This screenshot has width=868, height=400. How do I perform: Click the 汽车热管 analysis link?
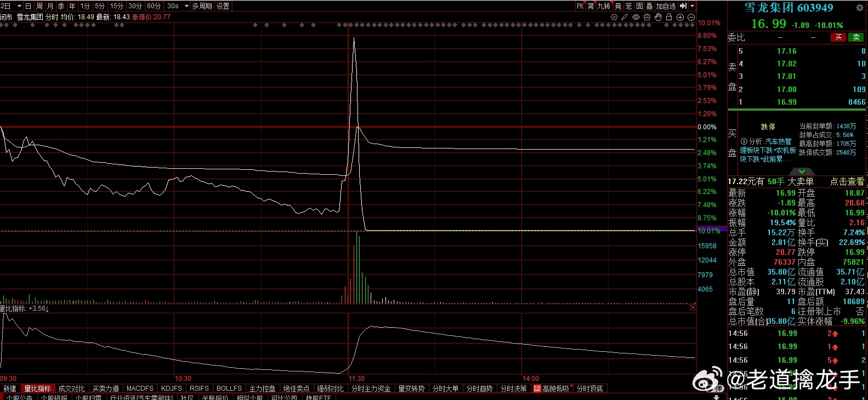click(778, 141)
